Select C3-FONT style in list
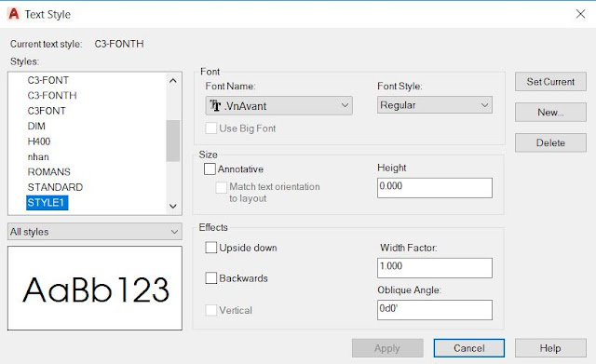Viewport: 596px width, 364px height. tap(48, 81)
